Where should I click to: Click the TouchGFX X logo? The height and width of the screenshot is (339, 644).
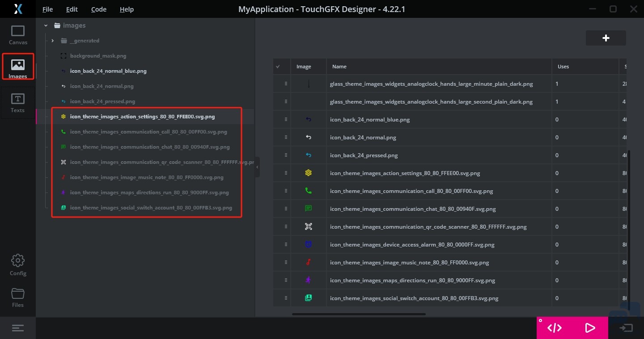pyautogui.click(x=18, y=9)
